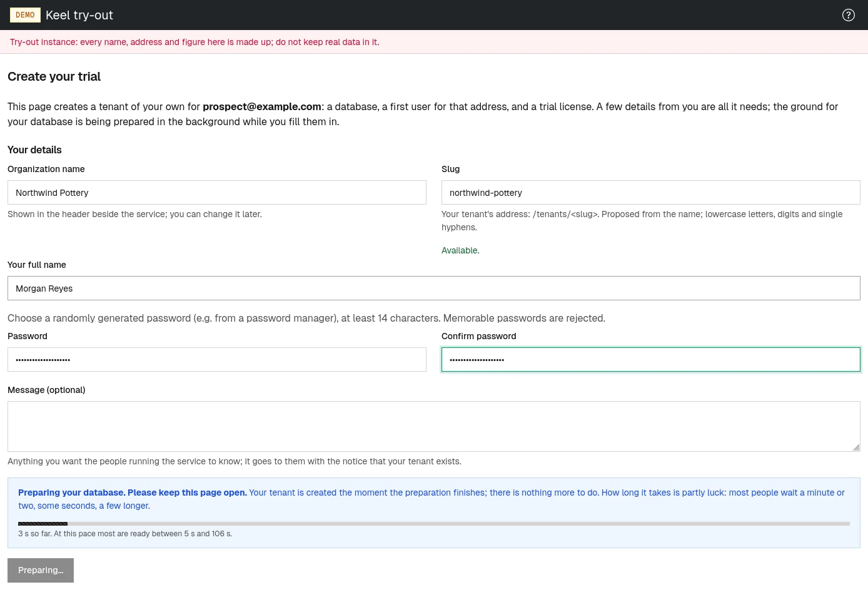Click the Your details section heading
Image resolution: width=868 pixels, height=597 pixels.
click(x=34, y=150)
